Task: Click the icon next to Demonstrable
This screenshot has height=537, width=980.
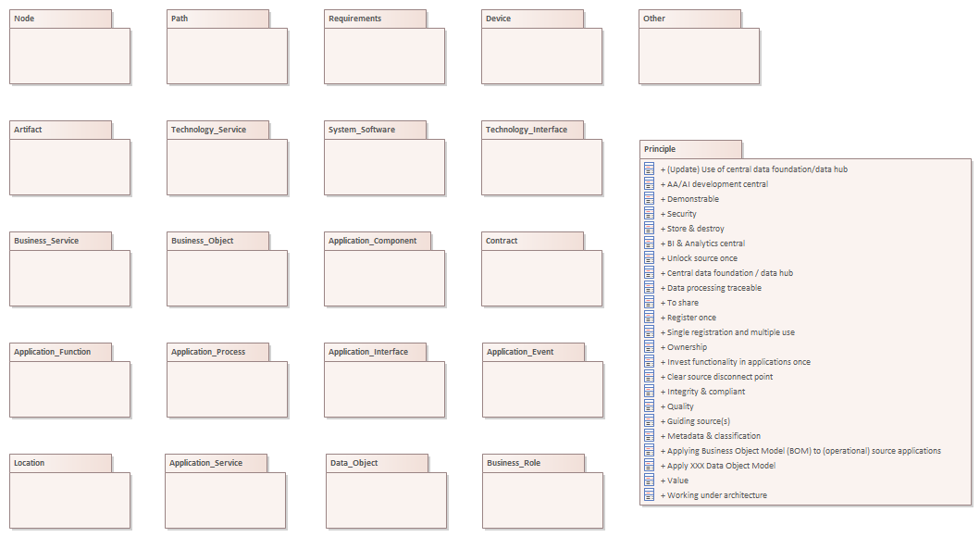Action: (650, 199)
